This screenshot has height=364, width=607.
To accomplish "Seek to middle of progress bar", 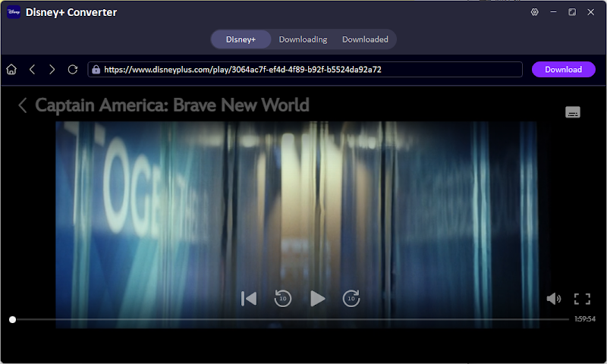I will click(x=291, y=319).
